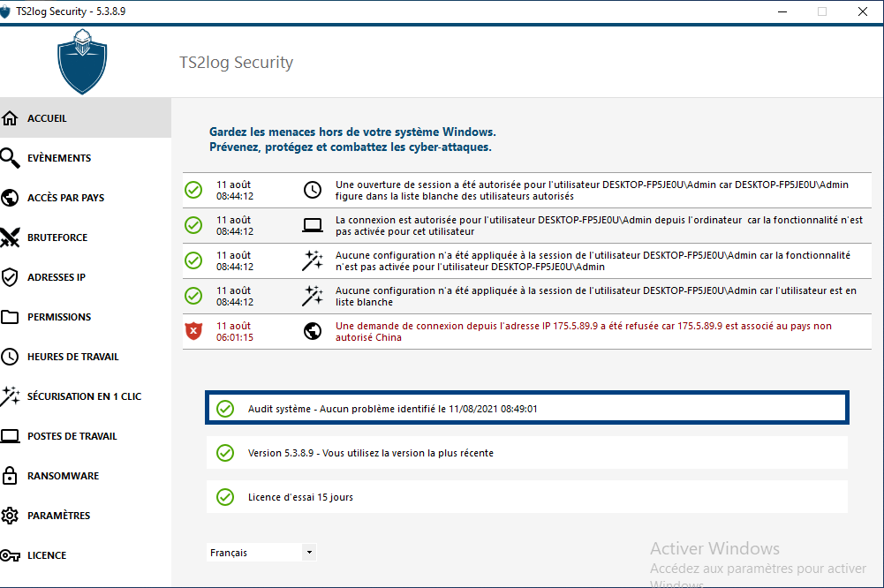Go to the Evènements section
884x588 pixels.
pos(86,158)
